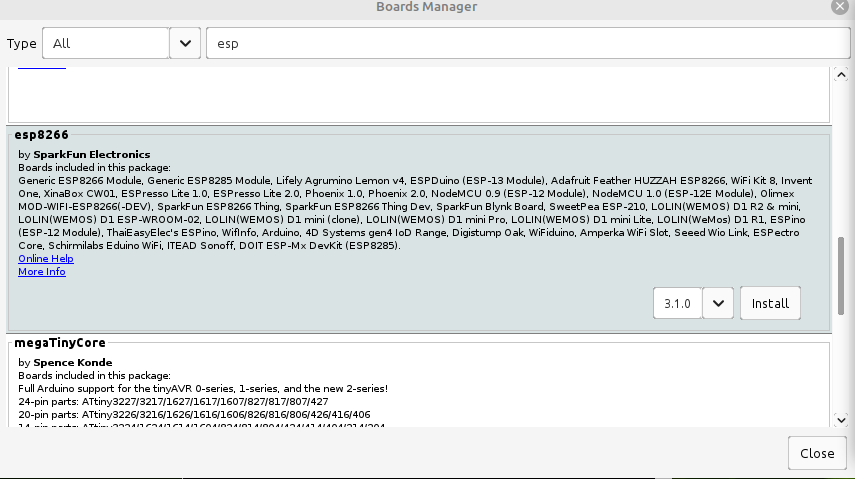This screenshot has width=855, height=479.
Task: Click the vertical scrollbar thumb
Action: pos(841,276)
